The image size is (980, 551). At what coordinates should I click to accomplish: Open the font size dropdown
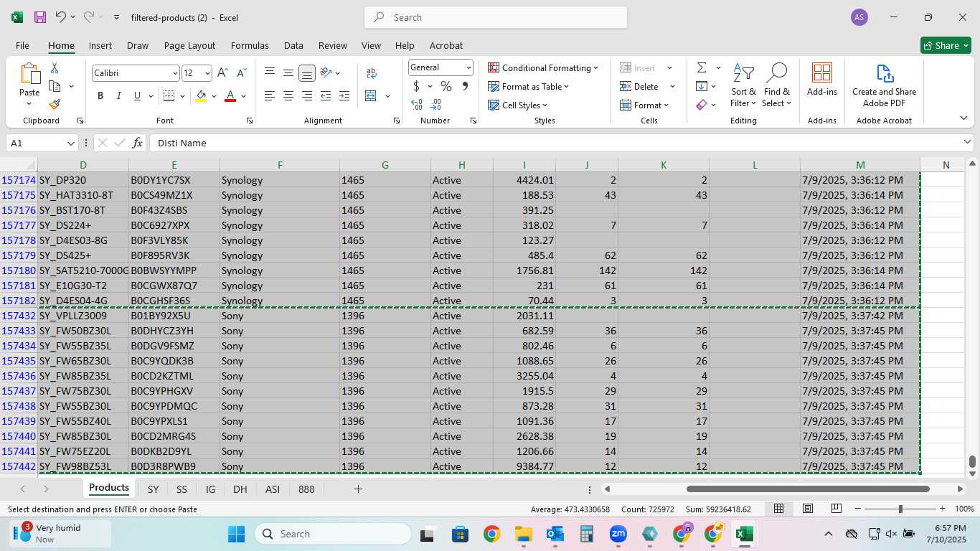[x=207, y=73]
